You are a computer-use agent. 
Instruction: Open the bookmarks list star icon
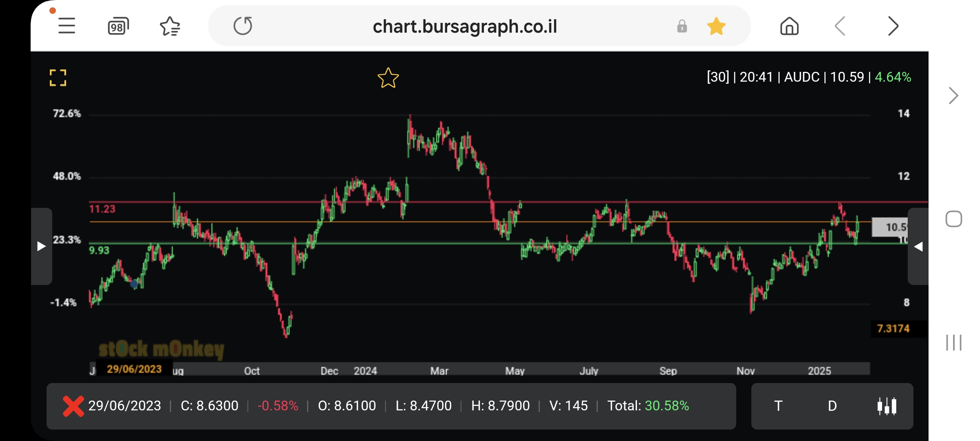(170, 26)
